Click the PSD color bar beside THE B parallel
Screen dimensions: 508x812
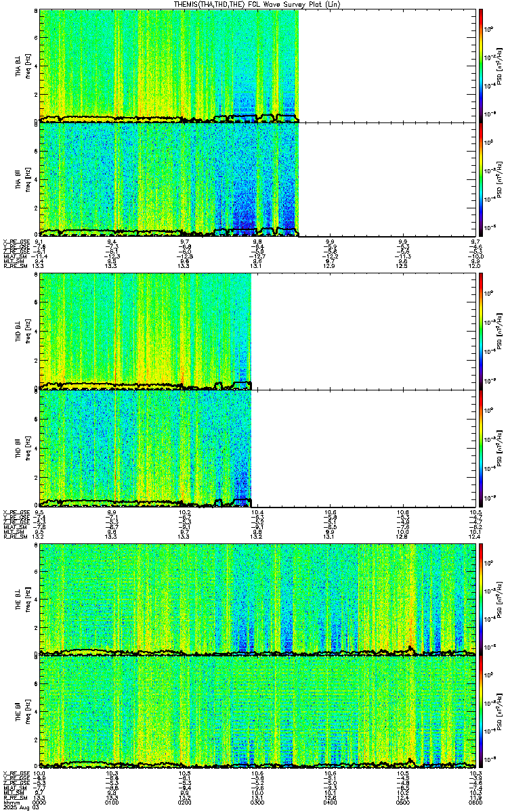pyautogui.click(x=481, y=713)
